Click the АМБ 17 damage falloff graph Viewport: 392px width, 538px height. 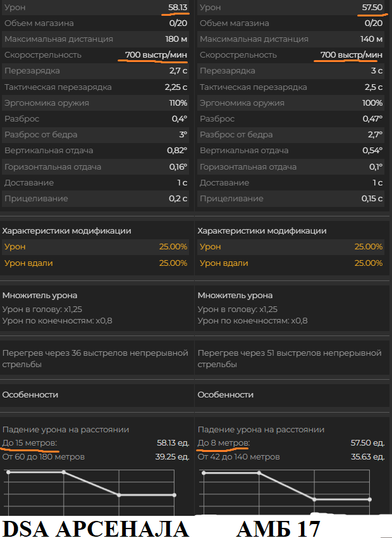click(286, 492)
